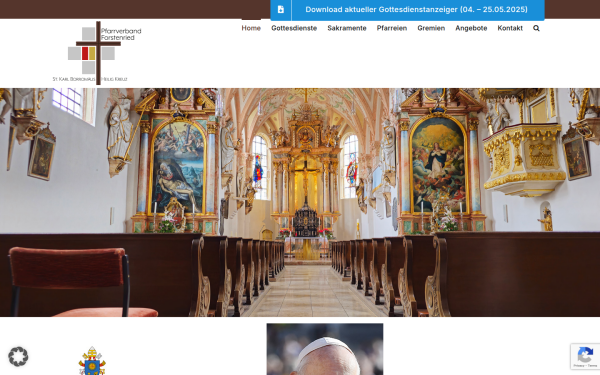Screen dimensions: 600x375
Task: Click the document download icon in blue banner
Action: point(281,10)
